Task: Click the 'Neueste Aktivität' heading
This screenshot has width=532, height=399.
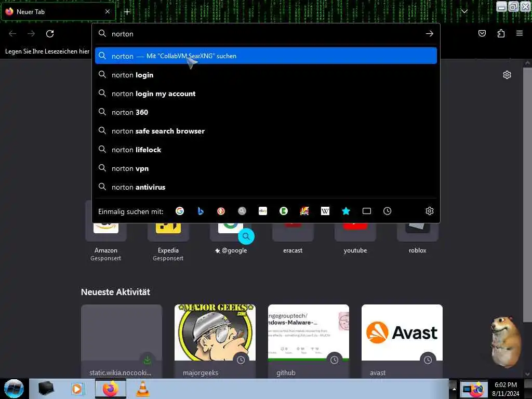Action: tap(115, 292)
